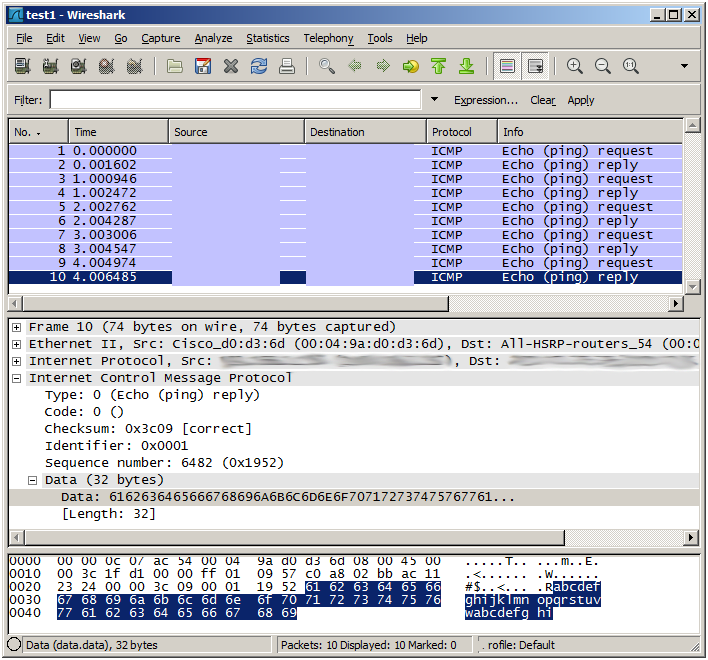
Task: Start a new live capture icon
Action: point(79,66)
